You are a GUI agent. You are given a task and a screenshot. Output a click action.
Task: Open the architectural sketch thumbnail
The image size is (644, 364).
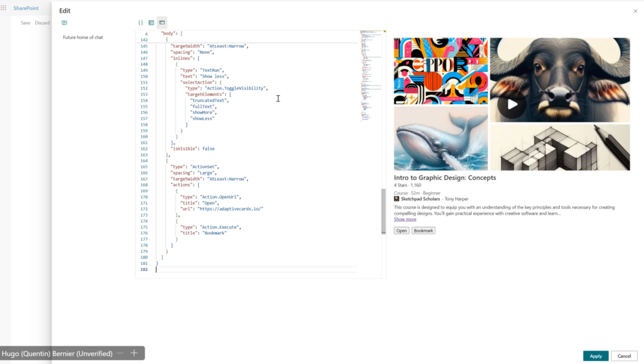(x=560, y=147)
